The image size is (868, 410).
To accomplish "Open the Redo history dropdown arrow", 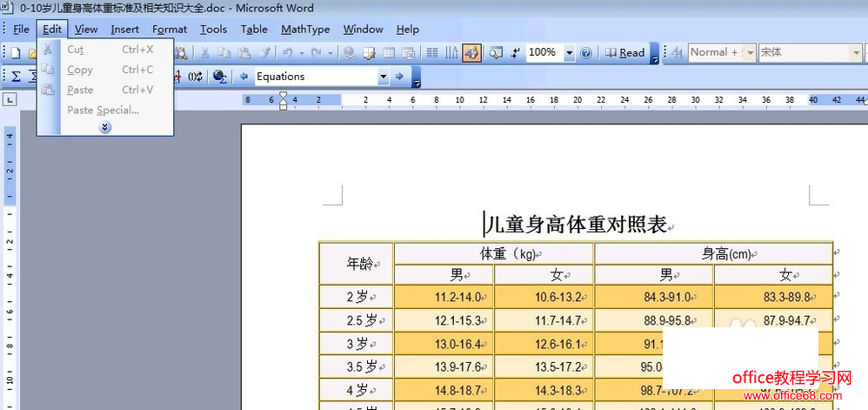I will [x=331, y=53].
